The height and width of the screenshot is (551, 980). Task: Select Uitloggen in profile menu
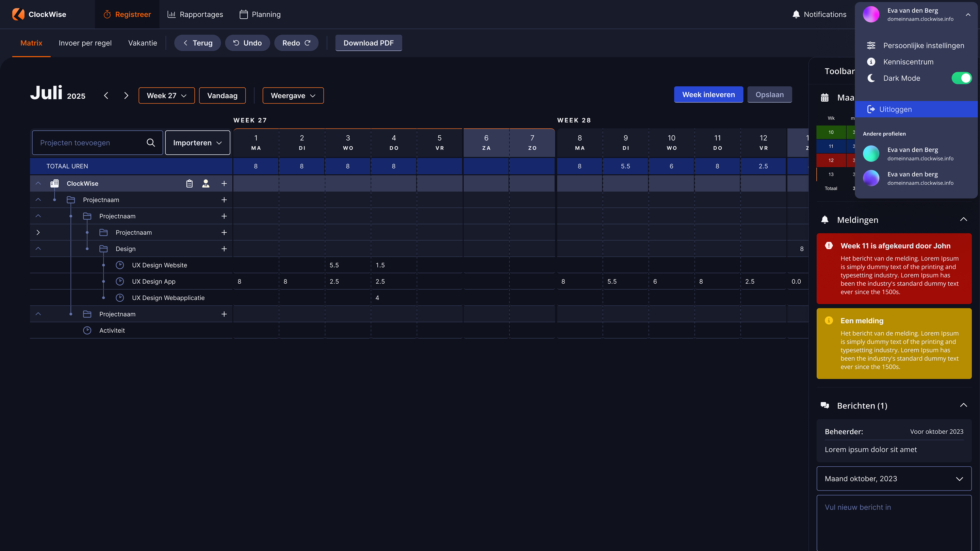coord(895,109)
